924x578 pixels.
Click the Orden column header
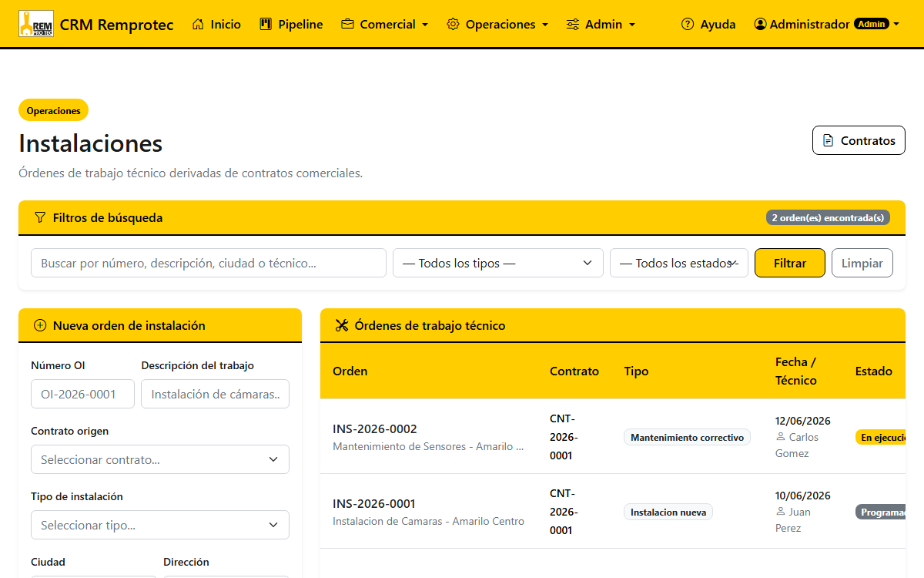coord(350,371)
